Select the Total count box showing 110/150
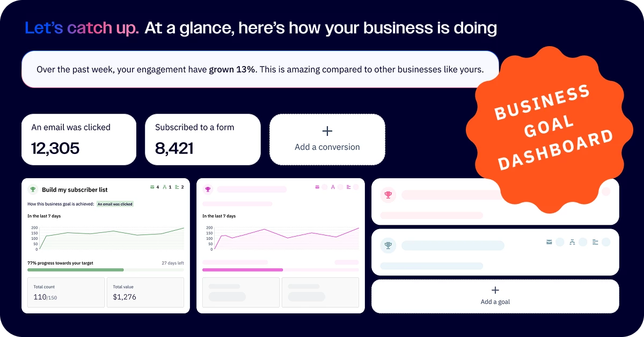 click(x=66, y=292)
